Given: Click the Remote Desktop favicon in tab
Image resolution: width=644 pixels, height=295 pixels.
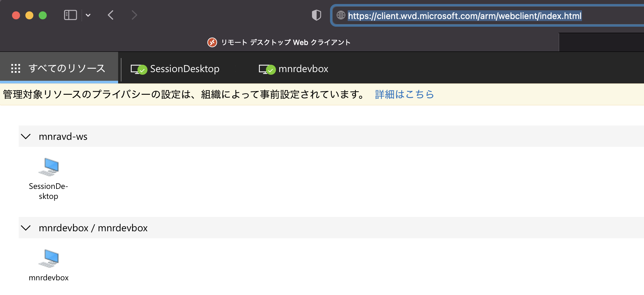Looking at the screenshot, I should 212,42.
